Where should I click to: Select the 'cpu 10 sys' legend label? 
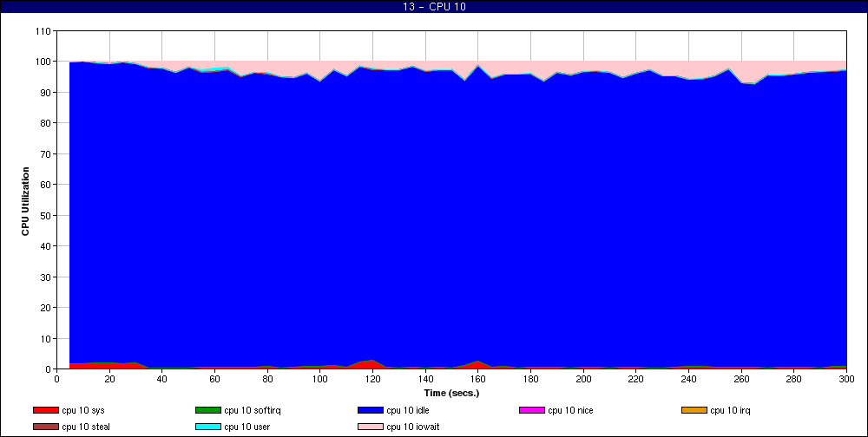(83, 410)
